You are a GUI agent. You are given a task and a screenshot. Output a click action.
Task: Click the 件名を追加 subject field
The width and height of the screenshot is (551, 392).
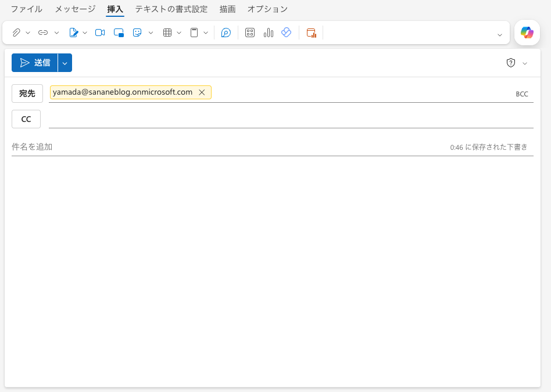tap(228, 147)
